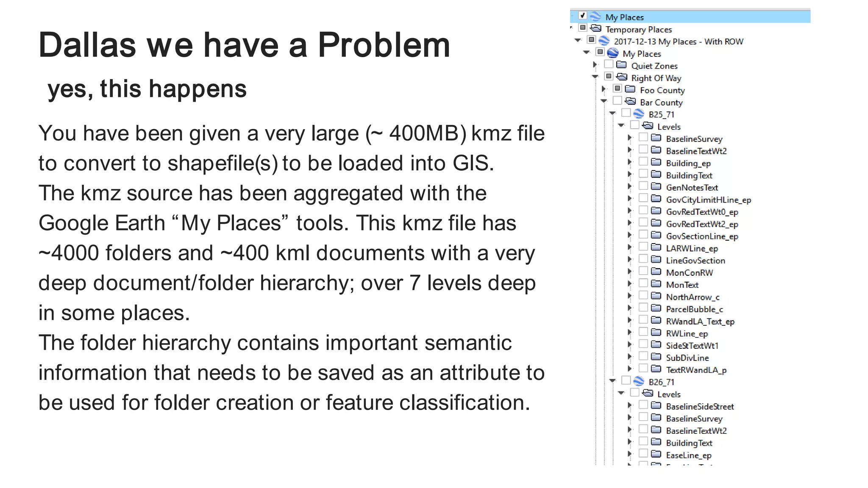Click the GovSectionLine_ep folder icon
The image size is (868, 488).
click(x=656, y=235)
